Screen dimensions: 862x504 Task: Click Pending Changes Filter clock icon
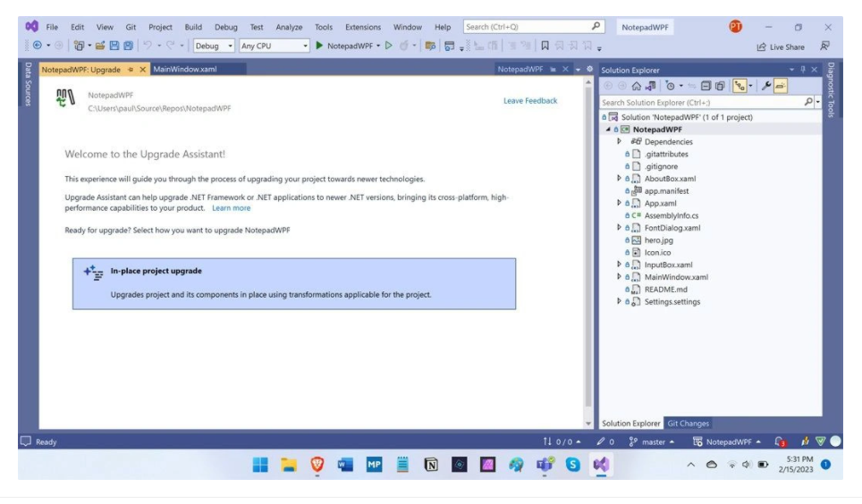coord(670,86)
